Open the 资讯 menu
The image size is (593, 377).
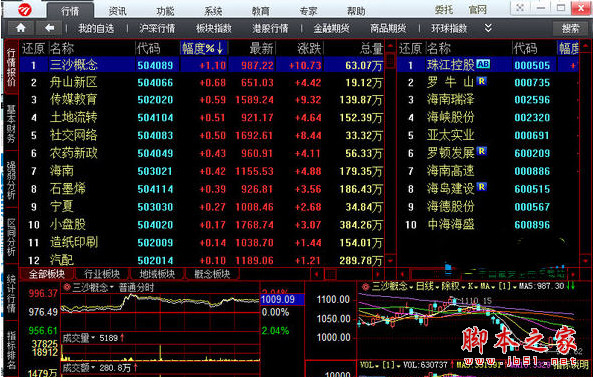point(118,11)
